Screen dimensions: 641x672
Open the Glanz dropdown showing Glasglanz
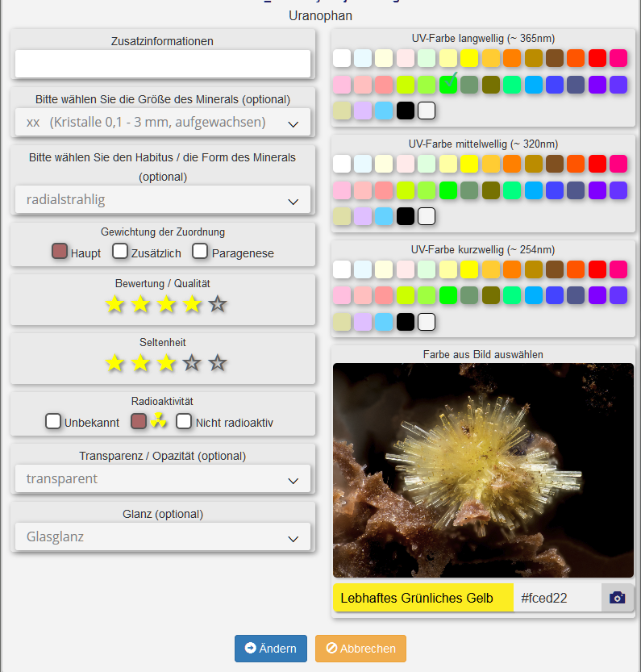(x=162, y=536)
